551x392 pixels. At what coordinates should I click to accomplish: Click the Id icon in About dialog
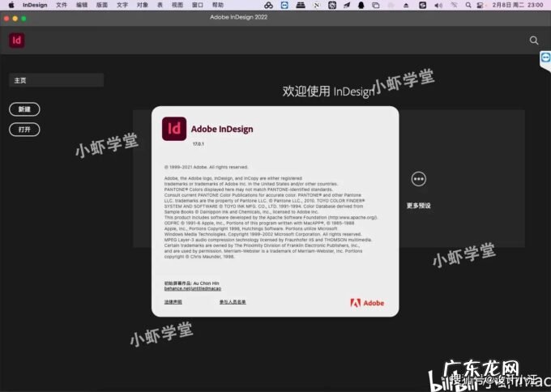174,129
